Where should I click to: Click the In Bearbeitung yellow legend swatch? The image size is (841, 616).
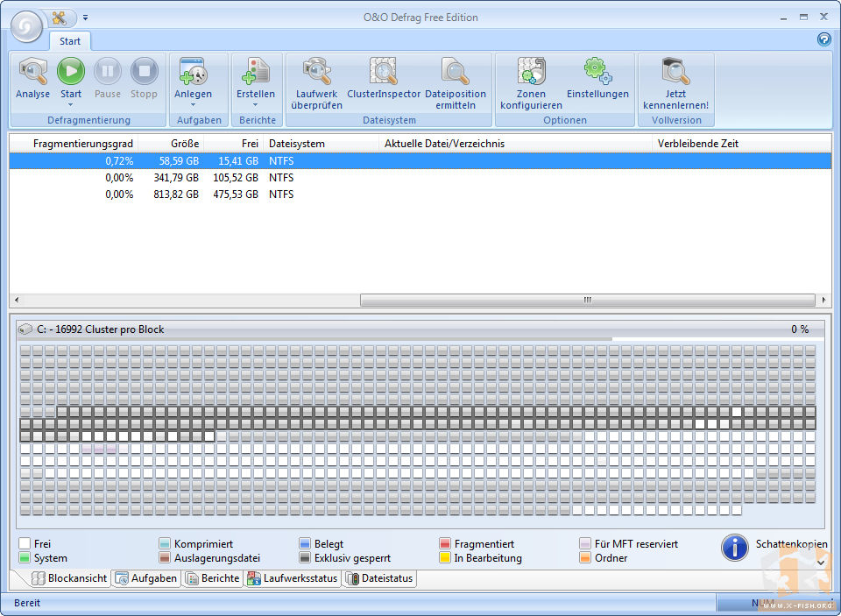(445, 557)
